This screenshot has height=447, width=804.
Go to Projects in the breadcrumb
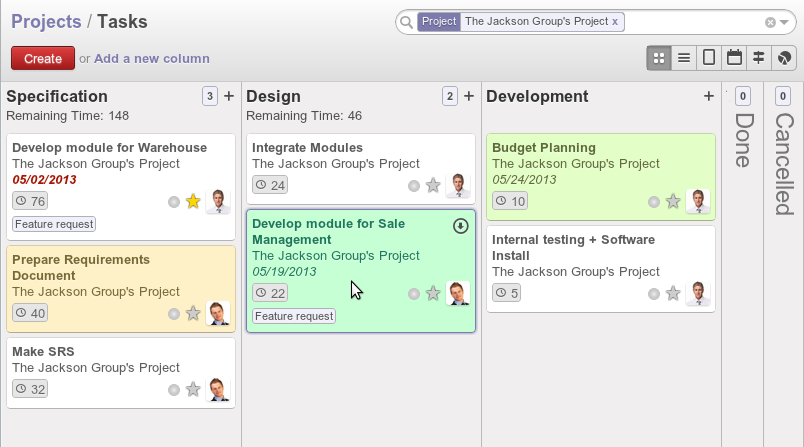pos(46,21)
